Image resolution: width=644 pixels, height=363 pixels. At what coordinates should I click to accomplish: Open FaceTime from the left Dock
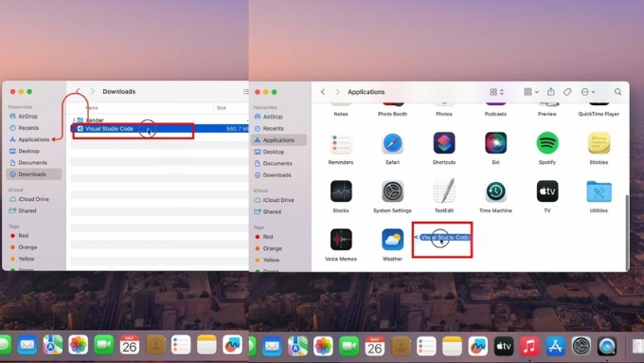[103, 344]
